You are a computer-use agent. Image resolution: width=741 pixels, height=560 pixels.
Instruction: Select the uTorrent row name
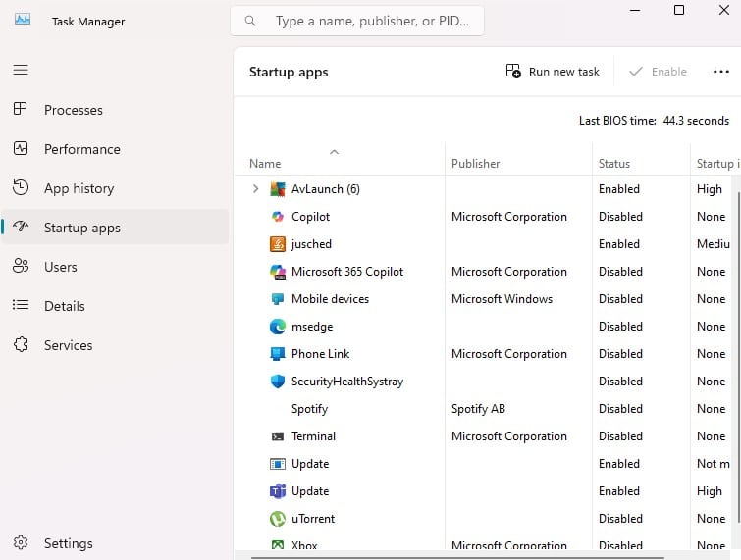pyautogui.click(x=313, y=519)
